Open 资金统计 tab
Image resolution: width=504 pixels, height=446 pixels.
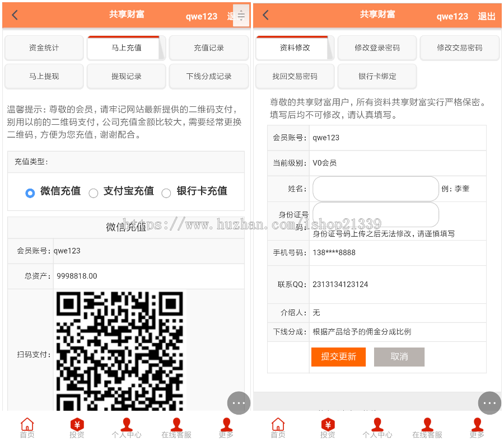pyautogui.click(x=44, y=48)
